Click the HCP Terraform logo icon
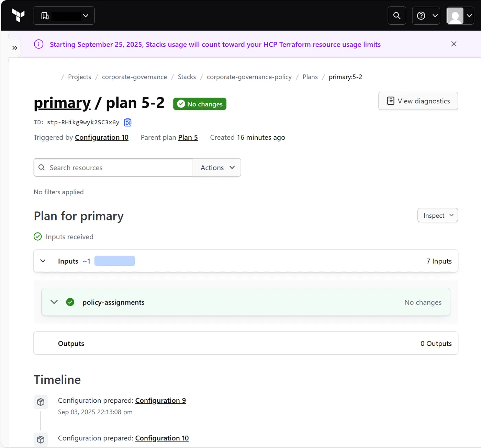 (18, 15)
